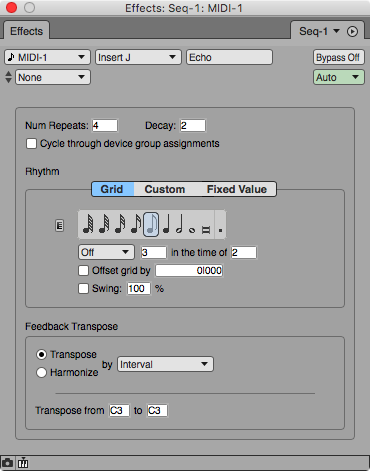Click the Offset grid value 0|000 field
The height and width of the screenshot is (471, 370).
pos(189,270)
